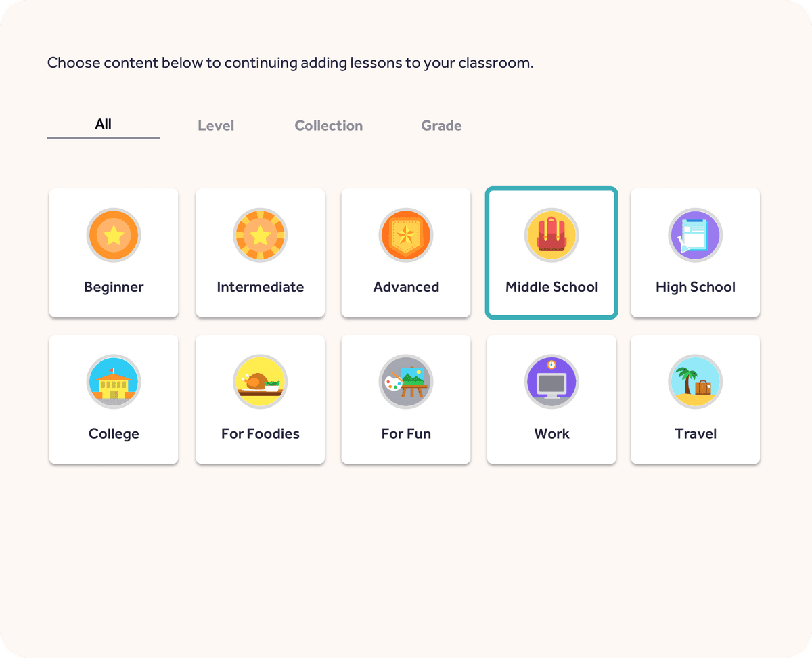Choose the For Foodies roast turkey icon

260,382
